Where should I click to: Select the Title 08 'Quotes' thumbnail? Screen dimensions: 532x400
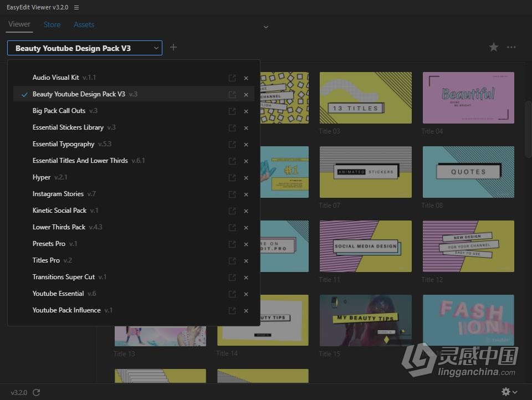[468, 172]
